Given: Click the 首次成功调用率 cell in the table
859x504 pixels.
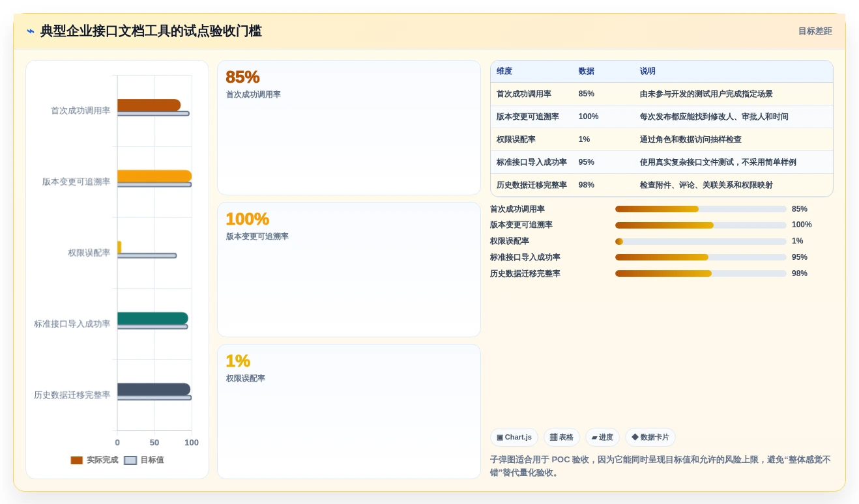Looking at the screenshot, I should click(x=524, y=94).
